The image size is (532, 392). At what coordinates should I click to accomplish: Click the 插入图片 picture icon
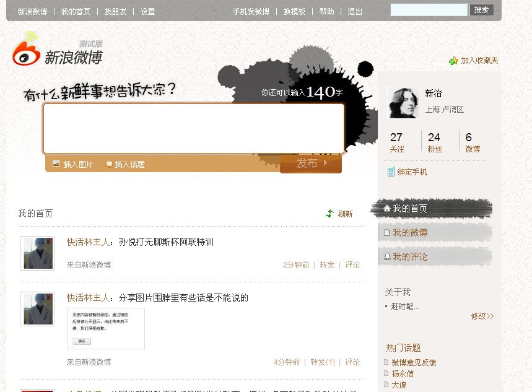point(56,164)
